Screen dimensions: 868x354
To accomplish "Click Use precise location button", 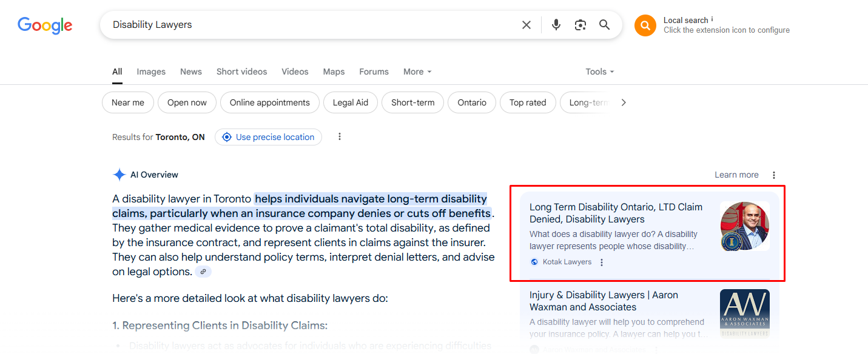I will click(x=268, y=137).
